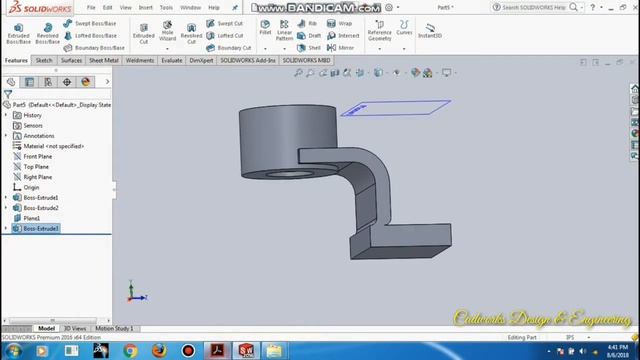Switch to 3D Views tab

[75, 329]
